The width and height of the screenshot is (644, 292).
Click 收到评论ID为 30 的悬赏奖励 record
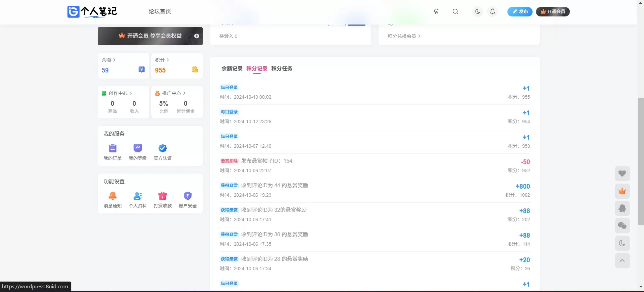pyautogui.click(x=275, y=235)
